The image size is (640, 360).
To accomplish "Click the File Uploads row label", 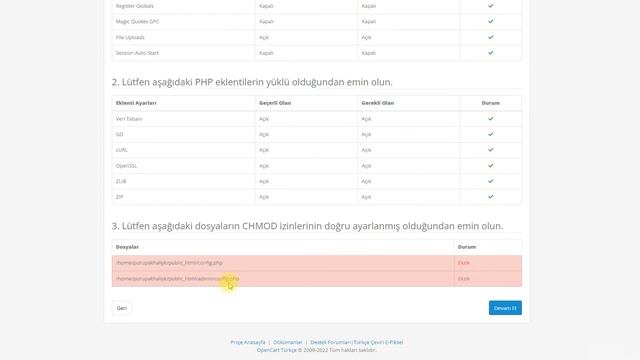I will 130,37.
